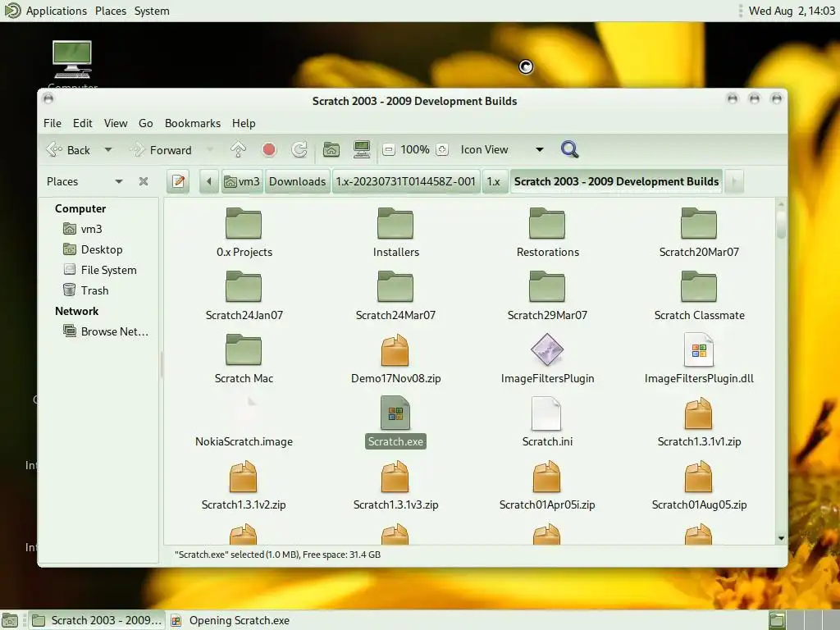Image resolution: width=840 pixels, height=630 pixels.
Task: Select the ImageFiltersPlugin.dll file
Action: (699, 359)
